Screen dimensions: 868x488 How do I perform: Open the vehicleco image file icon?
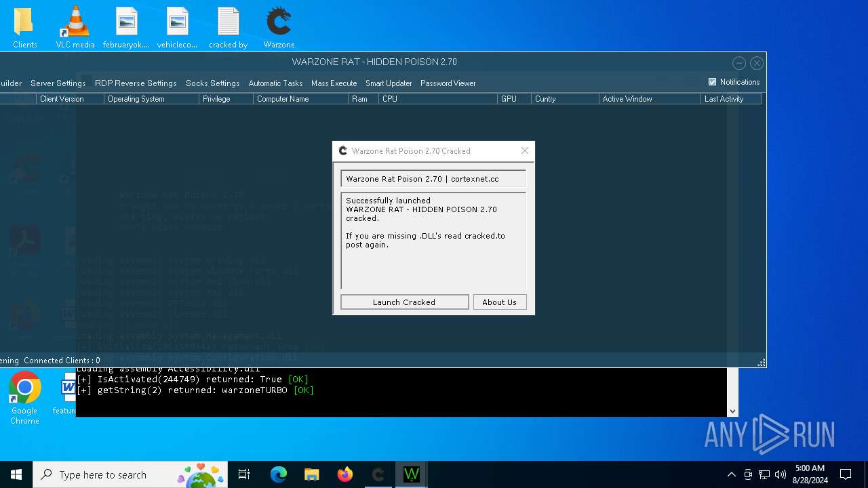[x=177, y=28]
